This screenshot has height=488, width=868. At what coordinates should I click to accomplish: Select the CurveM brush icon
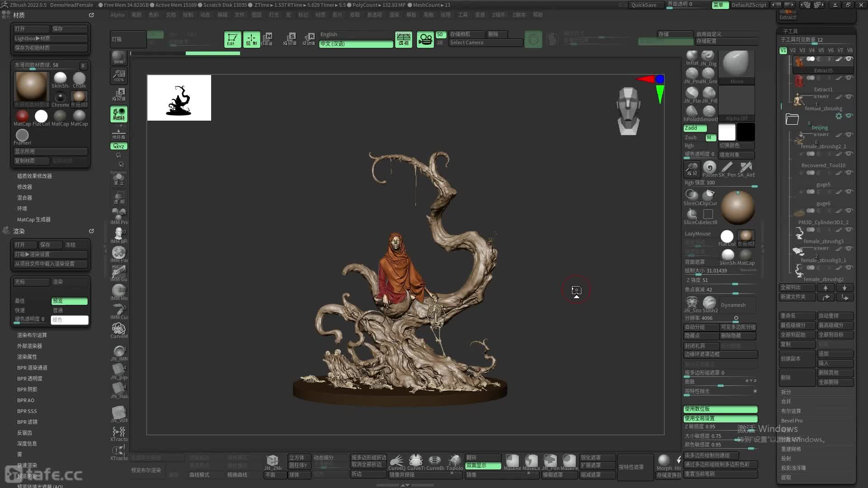tap(119, 330)
